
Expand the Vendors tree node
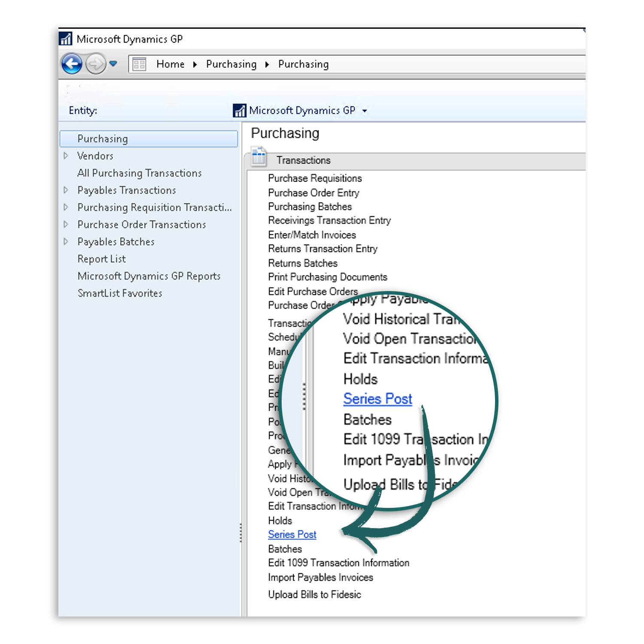[66, 156]
